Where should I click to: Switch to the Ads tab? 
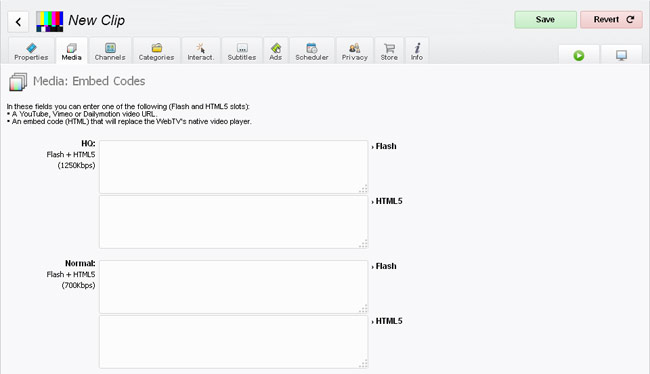pyautogui.click(x=276, y=51)
